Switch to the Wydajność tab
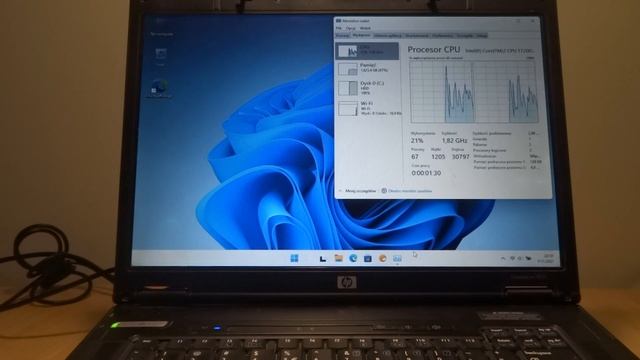The height and width of the screenshot is (360, 640). click(361, 36)
